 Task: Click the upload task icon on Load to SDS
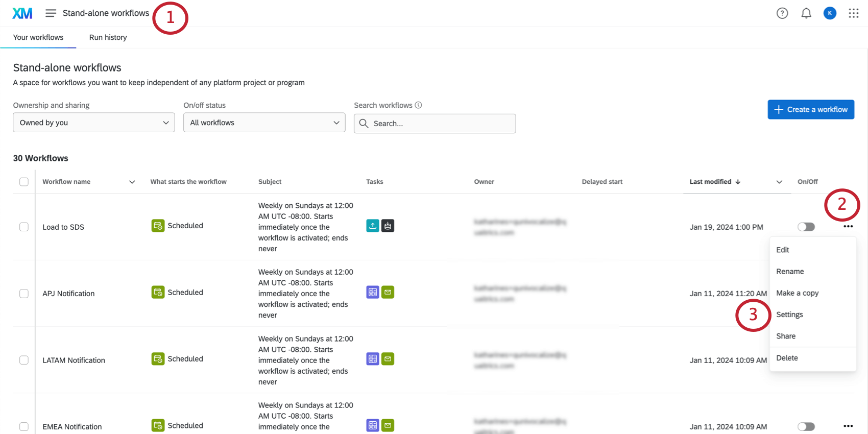[372, 225]
